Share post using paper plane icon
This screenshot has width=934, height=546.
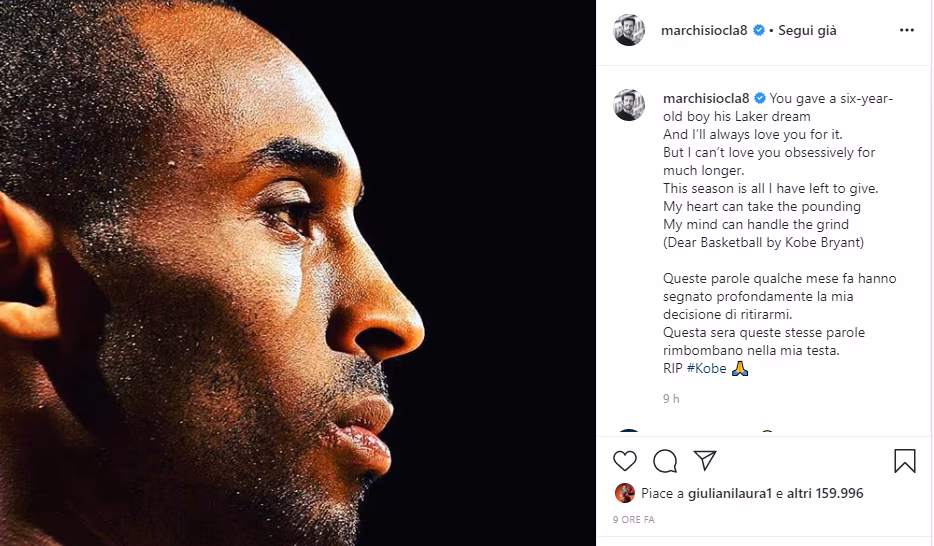click(705, 460)
